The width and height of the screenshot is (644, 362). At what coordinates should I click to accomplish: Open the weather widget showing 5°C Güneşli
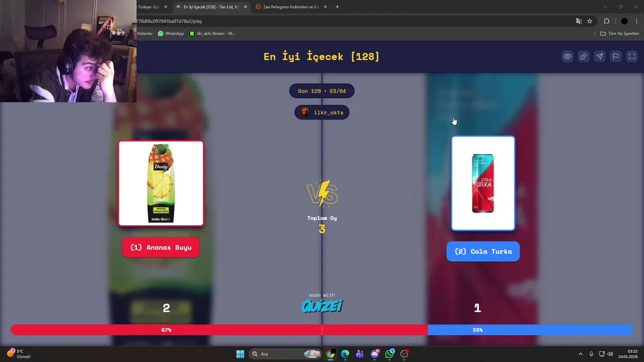(19, 354)
